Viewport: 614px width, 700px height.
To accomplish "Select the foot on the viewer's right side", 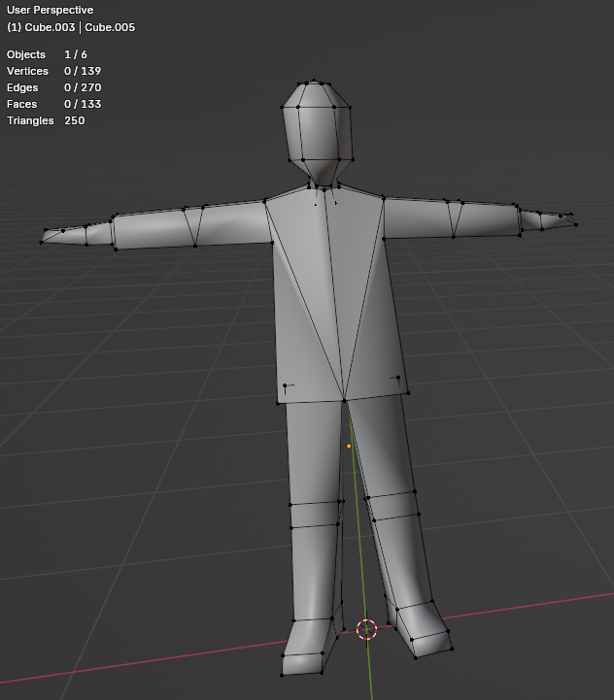I will [425, 629].
